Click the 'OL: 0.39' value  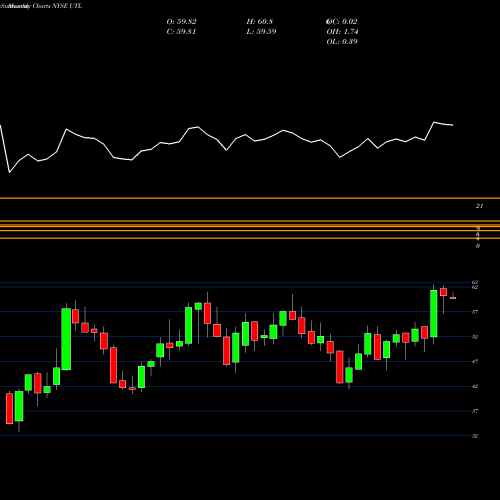[342, 42]
